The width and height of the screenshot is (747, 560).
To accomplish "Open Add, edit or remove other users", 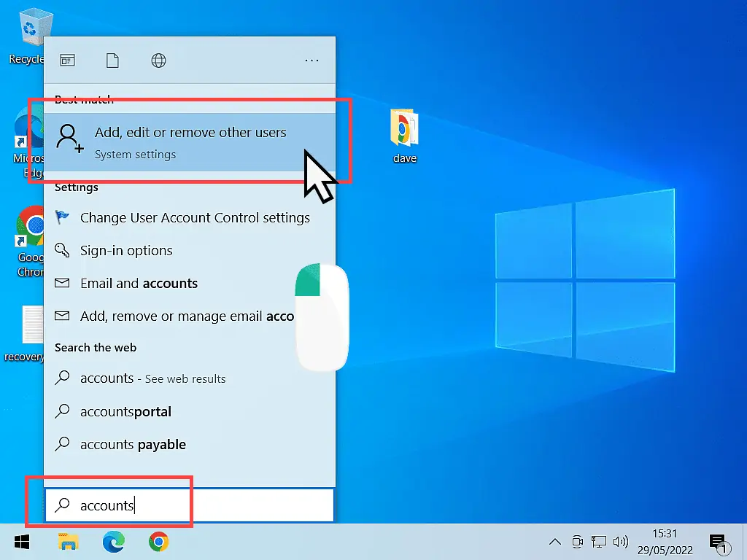I will 190,139.
